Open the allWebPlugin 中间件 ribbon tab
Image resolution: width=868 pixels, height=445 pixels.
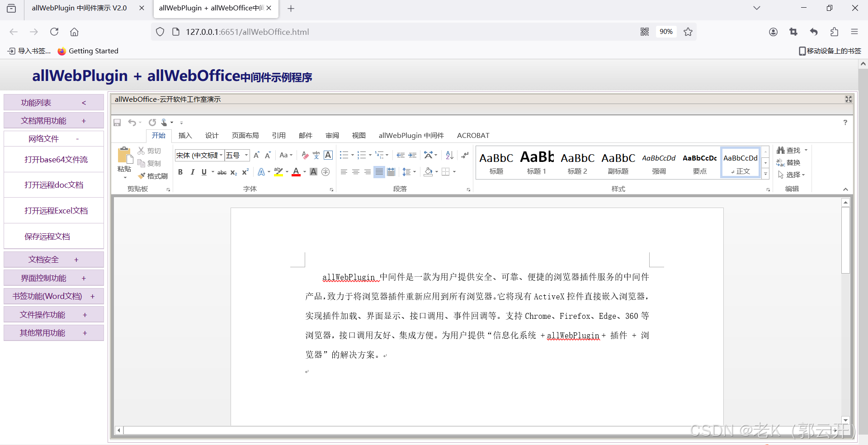[x=411, y=135]
